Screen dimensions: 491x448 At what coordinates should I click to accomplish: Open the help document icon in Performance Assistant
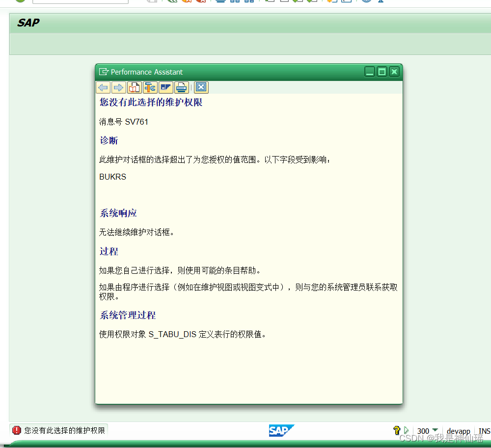click(134, 87)
